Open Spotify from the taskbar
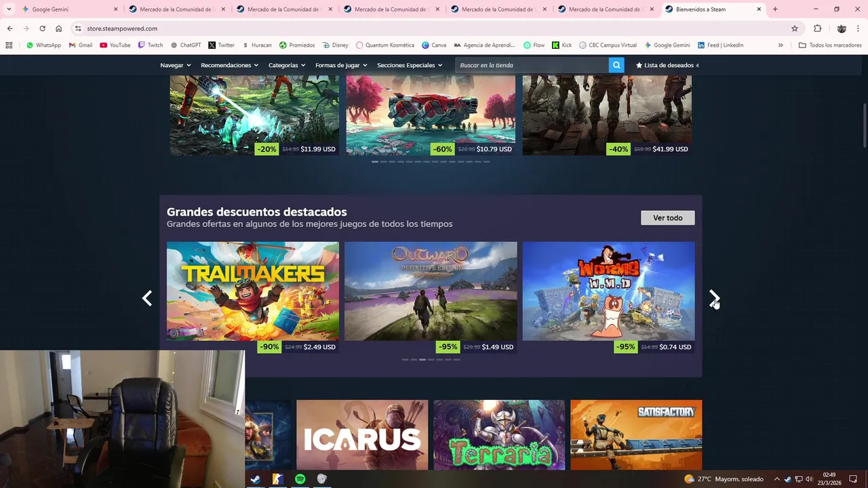The image size is (868, 488). (300, 479)
